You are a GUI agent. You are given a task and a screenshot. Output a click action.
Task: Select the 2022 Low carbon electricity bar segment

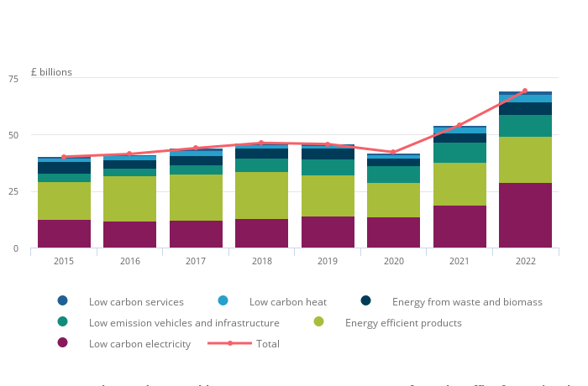pos(525,215)
